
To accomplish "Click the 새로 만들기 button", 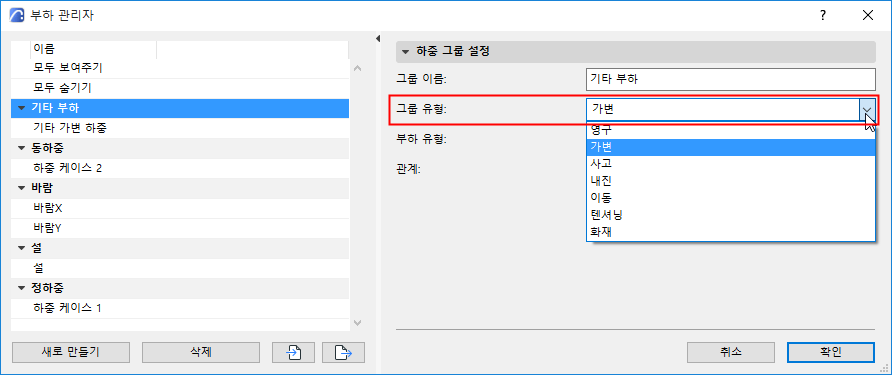I will click(71, 352).
